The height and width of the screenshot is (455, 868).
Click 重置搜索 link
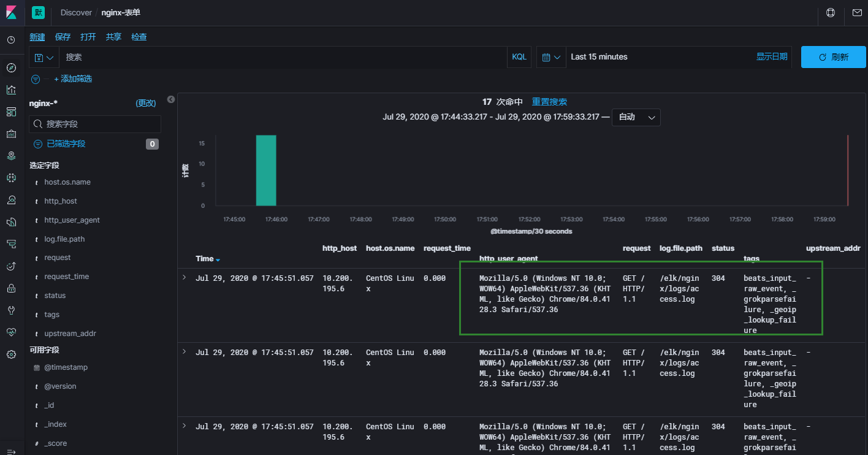(549, 102)
